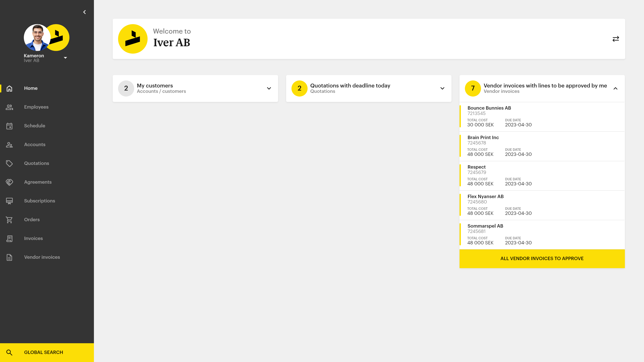Open Schedule via its calendar icon

click(x=9, y=126)
